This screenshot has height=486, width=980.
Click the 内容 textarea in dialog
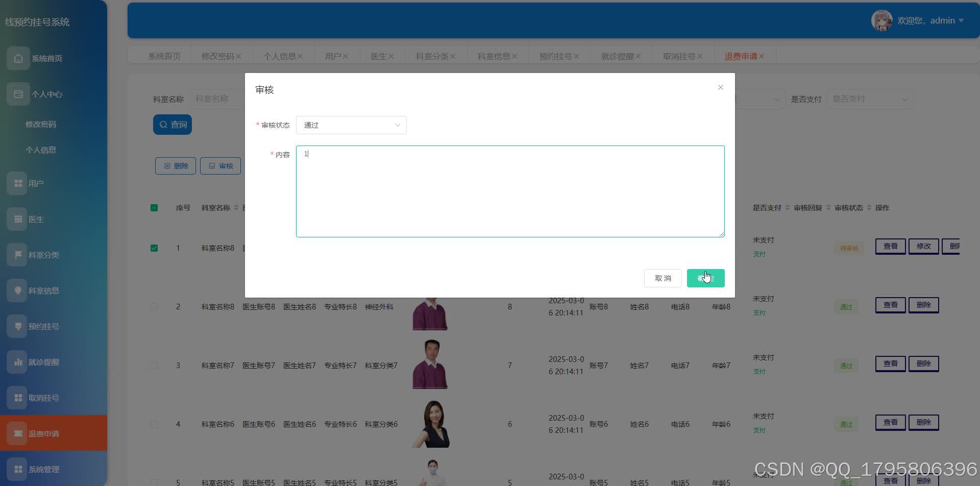point(510,191)
